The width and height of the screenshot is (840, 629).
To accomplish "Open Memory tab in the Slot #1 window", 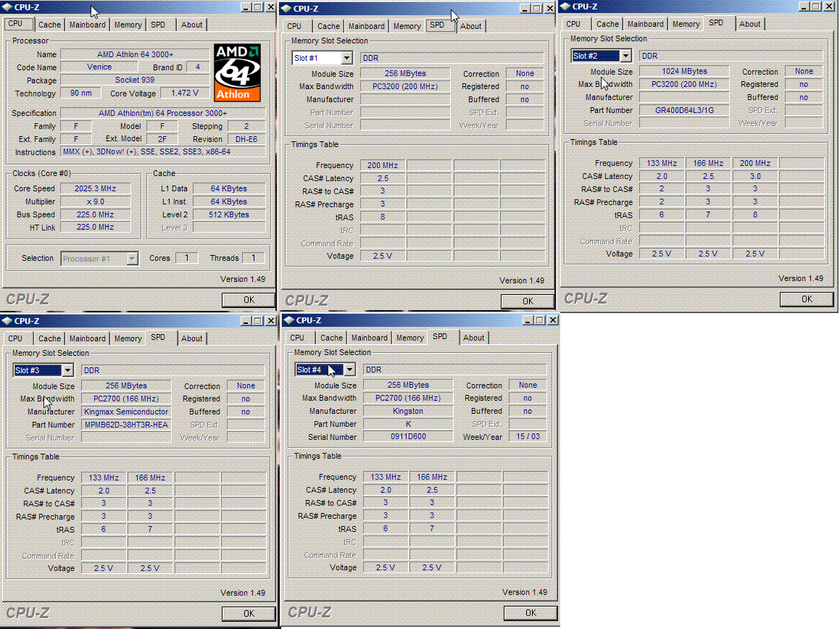I will point(407,26).
